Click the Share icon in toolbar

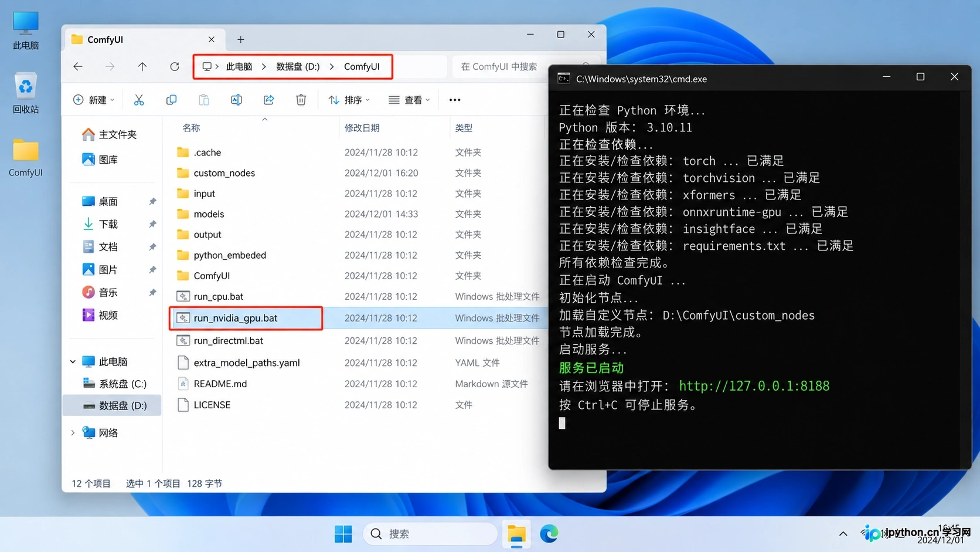pyautogui.click(x=268, y=100)
